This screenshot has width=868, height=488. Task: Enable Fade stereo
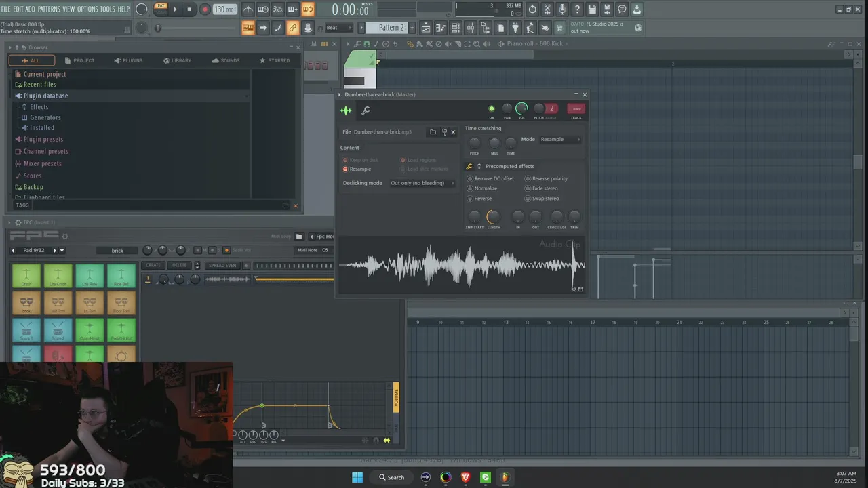(541, 188)
